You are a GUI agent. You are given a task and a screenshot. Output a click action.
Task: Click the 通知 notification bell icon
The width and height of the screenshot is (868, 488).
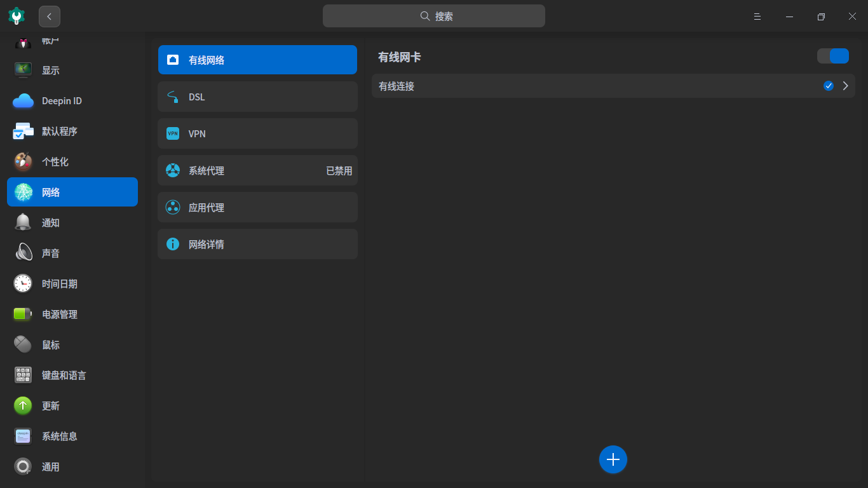click(24, 222)
